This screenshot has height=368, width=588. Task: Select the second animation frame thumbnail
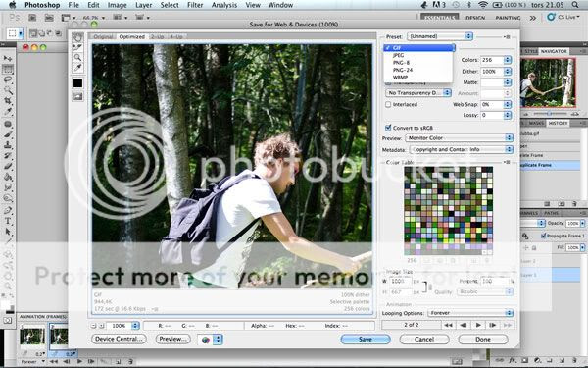click(59, 336)
